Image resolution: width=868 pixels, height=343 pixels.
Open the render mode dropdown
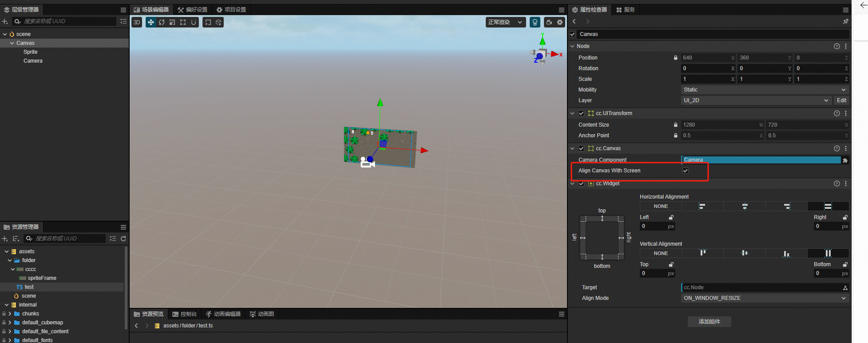tap(506, 22)
